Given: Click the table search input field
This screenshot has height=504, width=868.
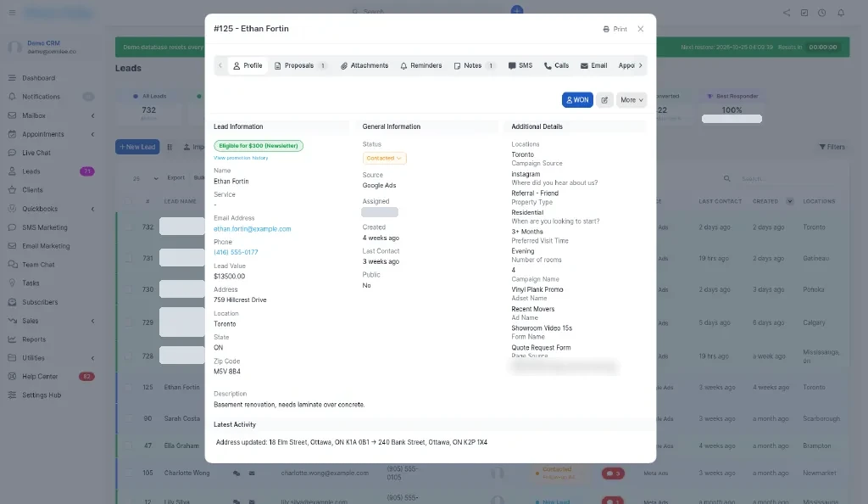Looking at the screenshot, I should coord(789,179).
